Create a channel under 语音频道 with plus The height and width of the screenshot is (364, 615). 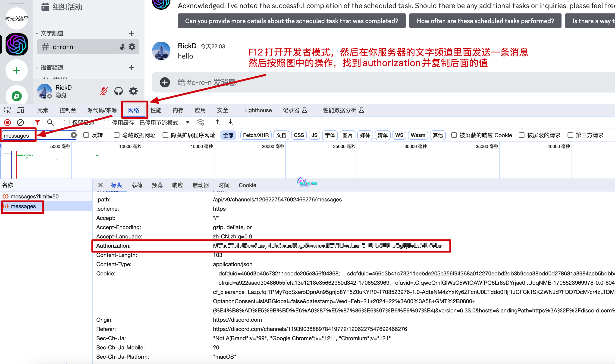click(131, 68)
